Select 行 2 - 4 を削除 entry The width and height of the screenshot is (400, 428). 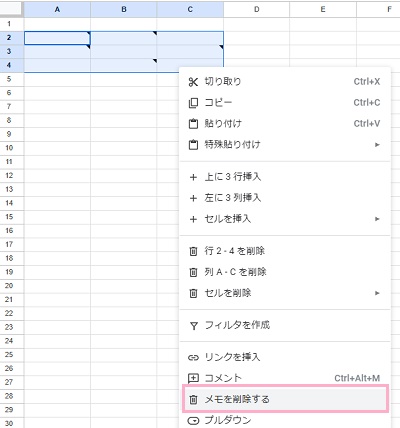[285, 251]
